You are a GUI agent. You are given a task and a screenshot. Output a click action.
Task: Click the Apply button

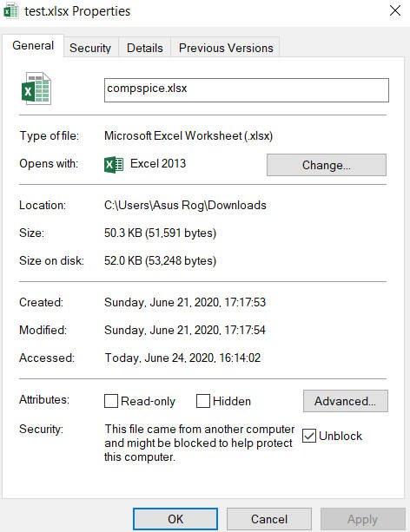363,519
